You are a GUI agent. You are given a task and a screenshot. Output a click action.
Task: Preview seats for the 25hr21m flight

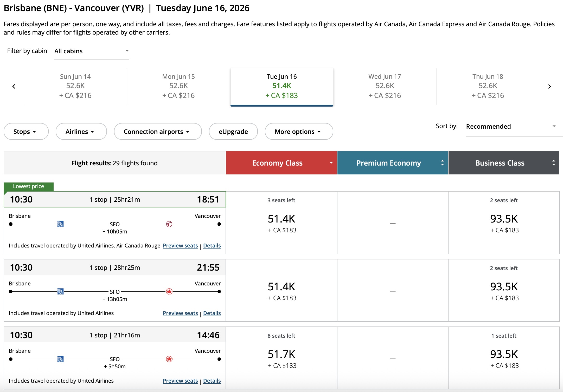click(180, 246)
